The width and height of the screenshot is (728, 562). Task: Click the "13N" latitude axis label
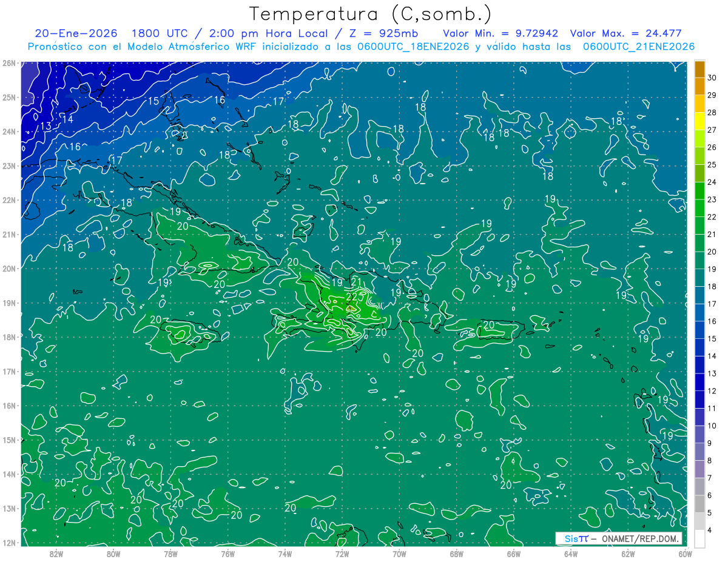coord(8,508)
